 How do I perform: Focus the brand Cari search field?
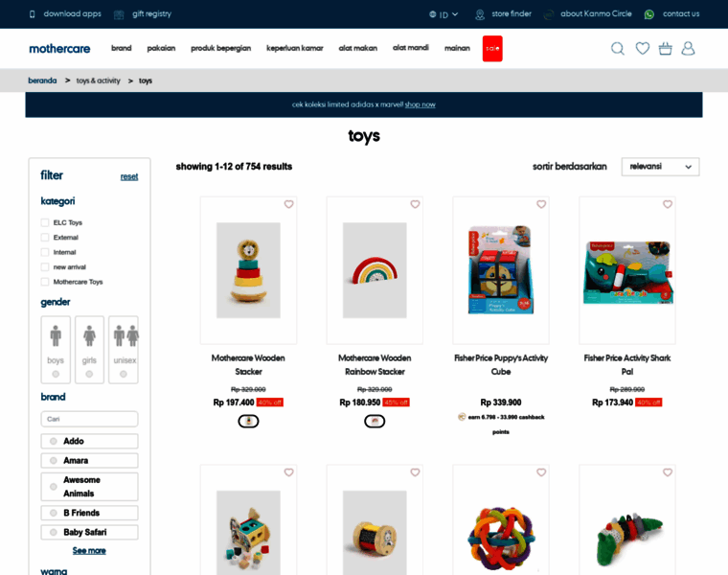(90, 419)
